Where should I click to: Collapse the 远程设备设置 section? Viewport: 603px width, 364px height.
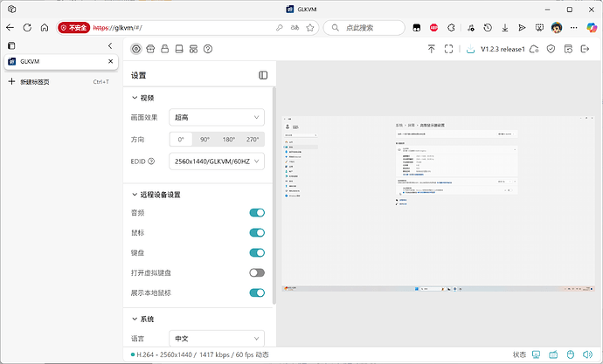[135, 194]
